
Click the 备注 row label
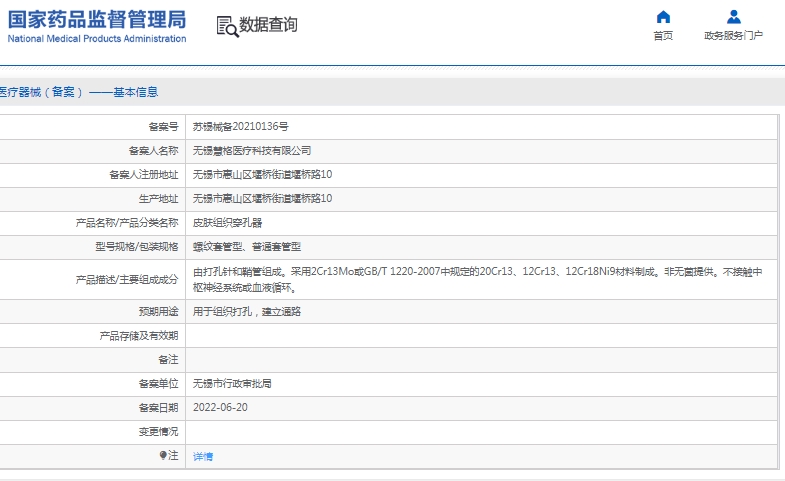click(x=168, y=359)
